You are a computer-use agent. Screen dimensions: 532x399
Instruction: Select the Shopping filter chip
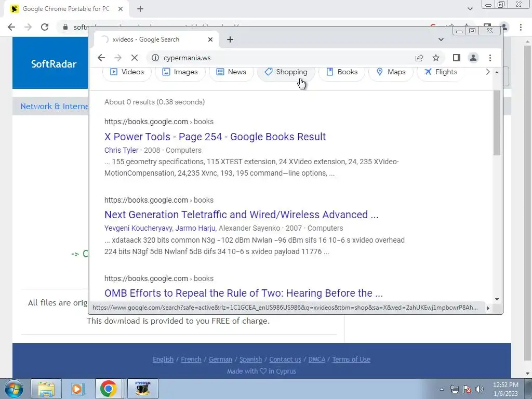tap(286, 72)
